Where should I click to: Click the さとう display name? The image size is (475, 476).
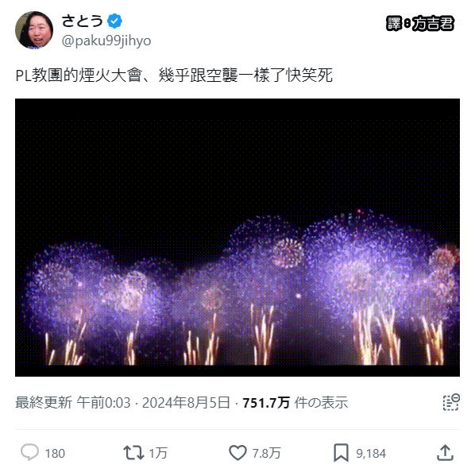(x=82, y=21)
